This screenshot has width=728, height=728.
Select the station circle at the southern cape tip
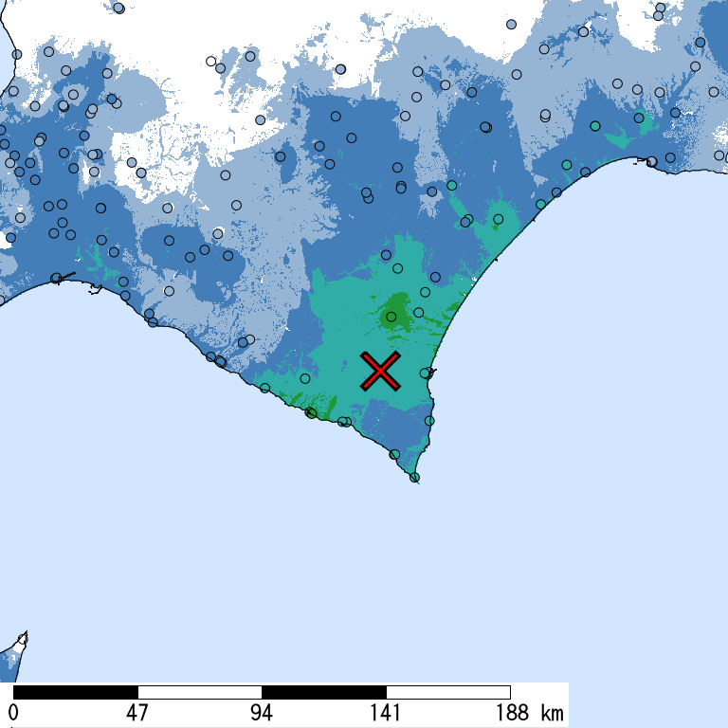(414, 478)
